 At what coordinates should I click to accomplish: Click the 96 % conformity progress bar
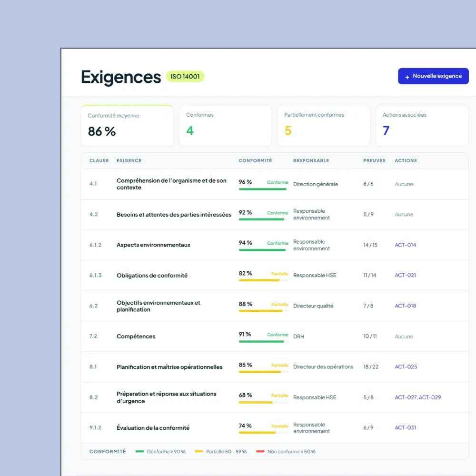click(263, 189)
